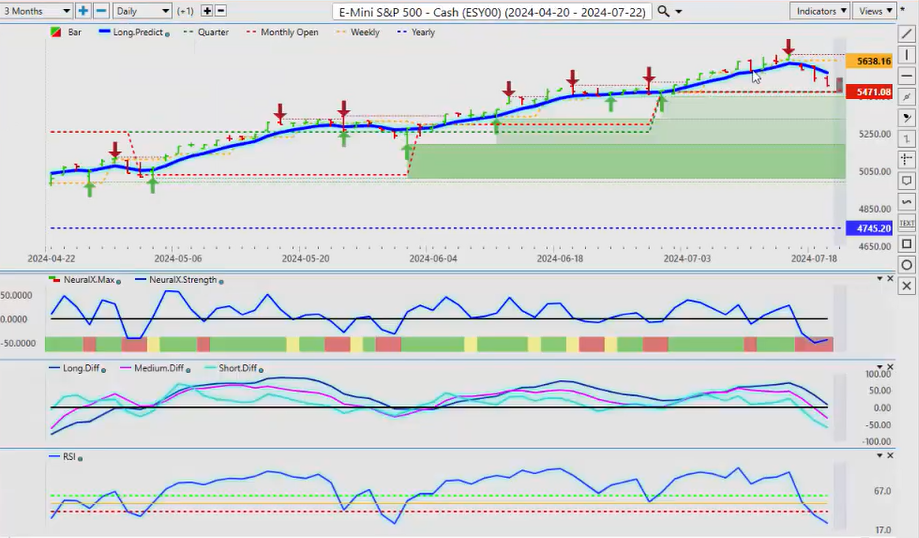This screenshot has width=919, height=538.
Task: Open Long.Diff panel options arrow
Action: point(879,367)
